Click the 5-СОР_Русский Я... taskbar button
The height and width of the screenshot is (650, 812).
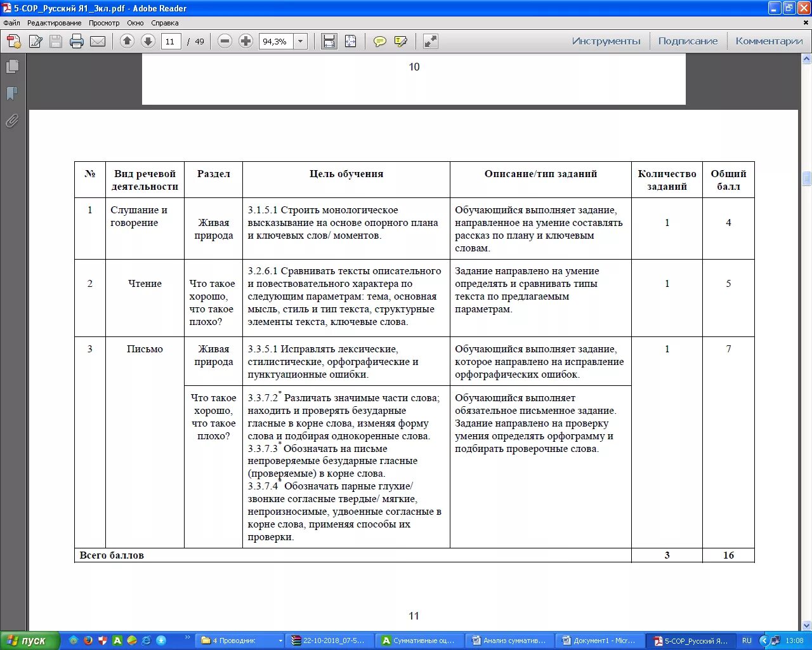point(691,640)
